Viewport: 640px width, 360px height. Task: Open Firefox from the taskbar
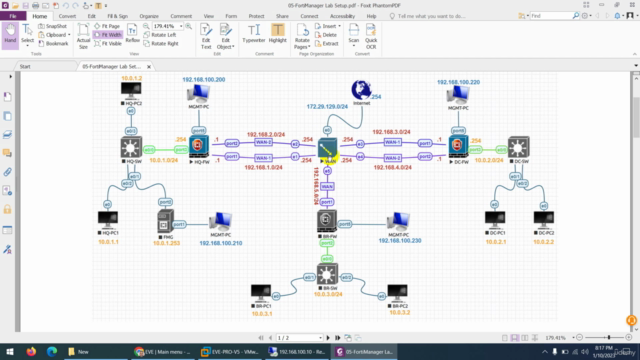coord(31,351)
